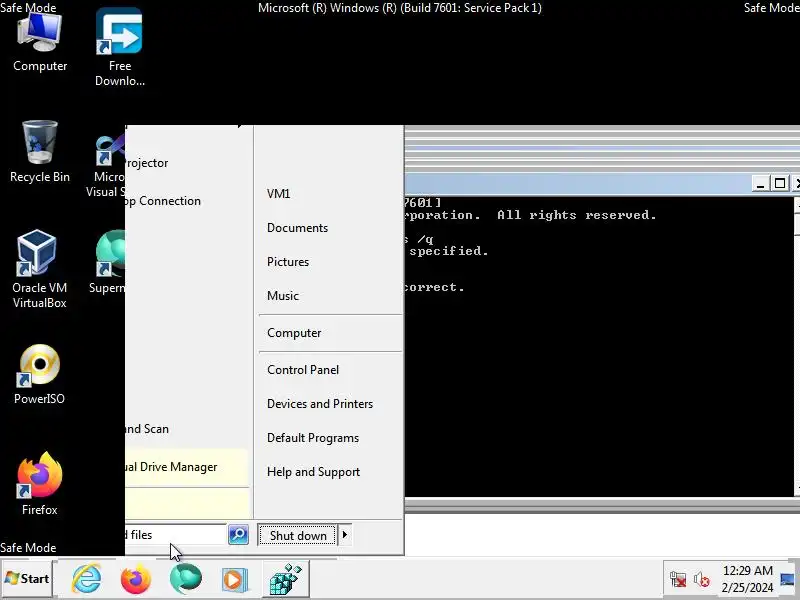Open Documents from the Start menu
This screenshot has width=800, height=600.
click(x=297, y=228)
